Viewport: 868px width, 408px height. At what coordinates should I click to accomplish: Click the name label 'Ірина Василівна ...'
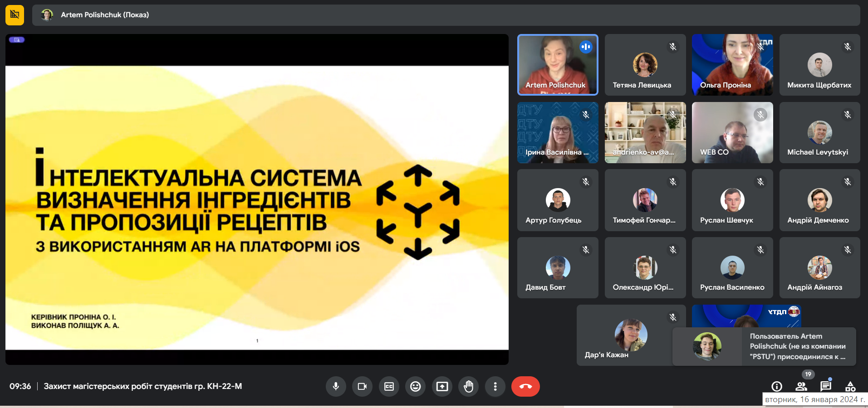[x=557, y=152]
